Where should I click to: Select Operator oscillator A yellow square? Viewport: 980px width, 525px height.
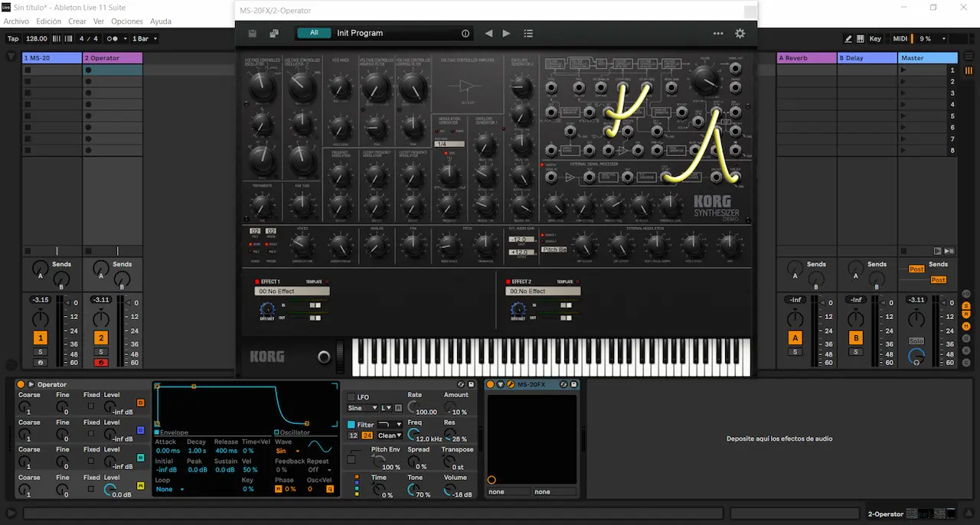[x=140, y=485]
